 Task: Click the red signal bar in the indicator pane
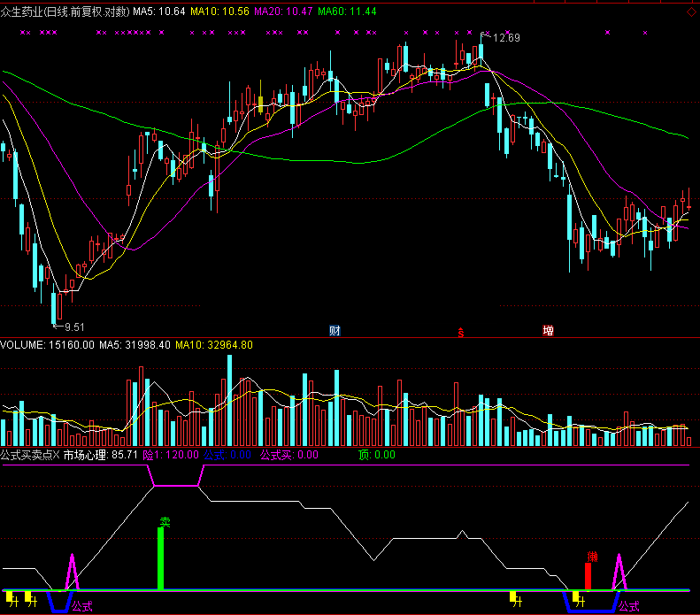(588, 577)
